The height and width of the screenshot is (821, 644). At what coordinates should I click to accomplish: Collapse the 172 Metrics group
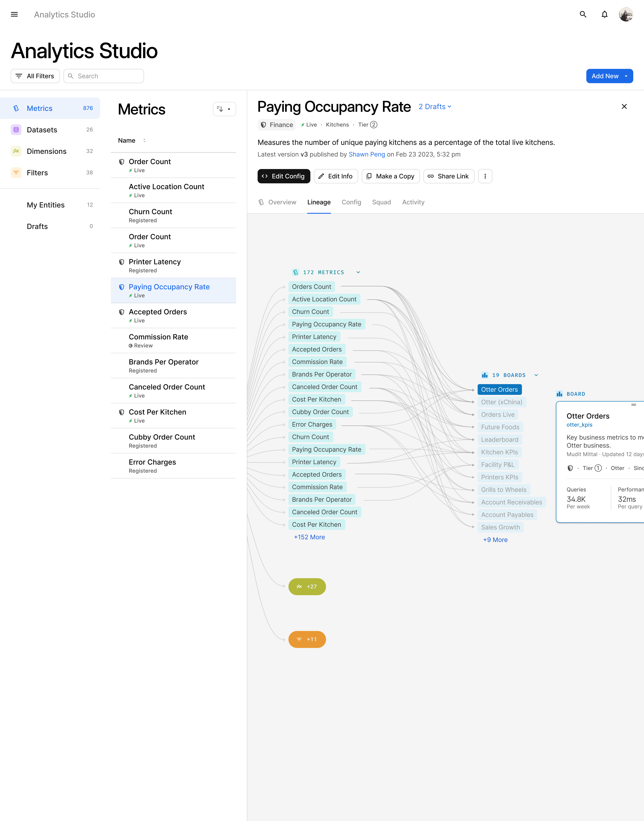(x=358, y=272)
